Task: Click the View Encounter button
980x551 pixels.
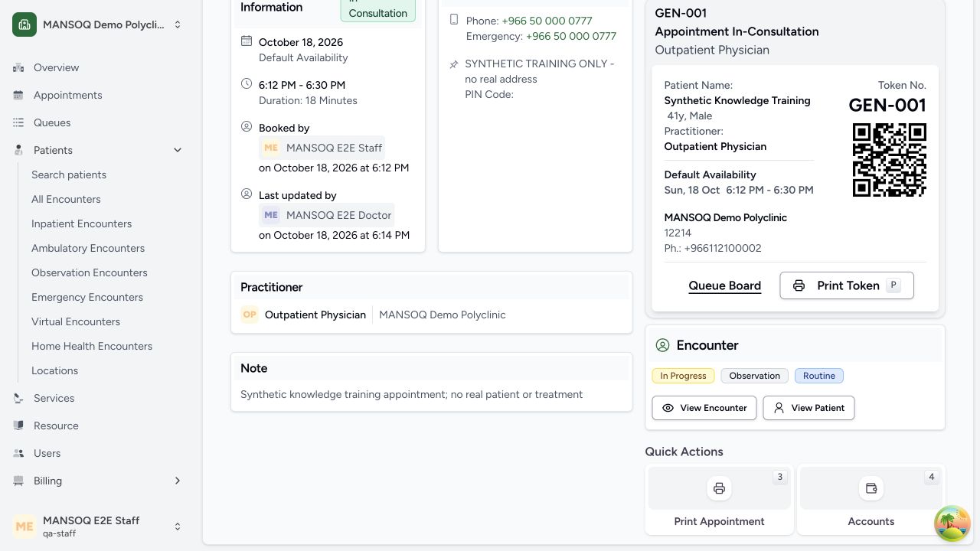Action: pos(704,408)
